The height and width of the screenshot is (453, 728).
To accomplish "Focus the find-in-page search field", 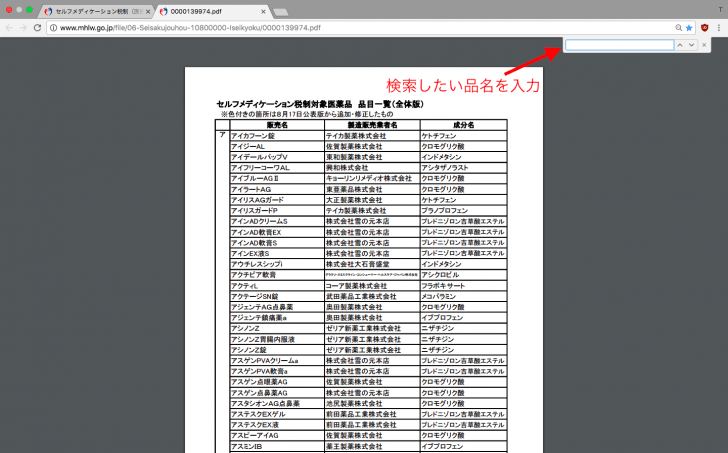I will 620,45.
